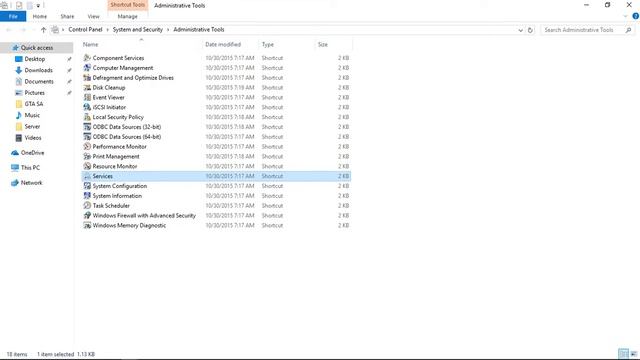The height and width of the screenshot is (360, 640).
Task: Select the Disk Cleanup icon
Action: (87, 87)
